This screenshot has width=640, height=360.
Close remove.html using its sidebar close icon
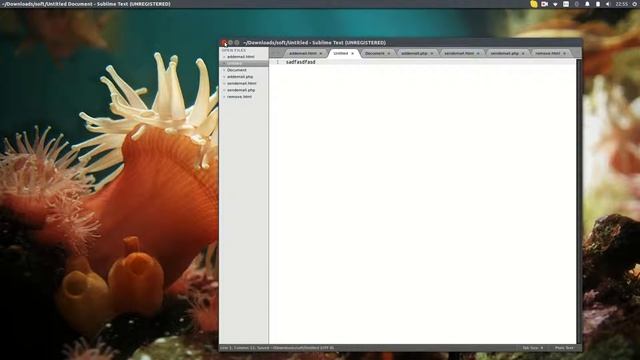tap(224, 97)
